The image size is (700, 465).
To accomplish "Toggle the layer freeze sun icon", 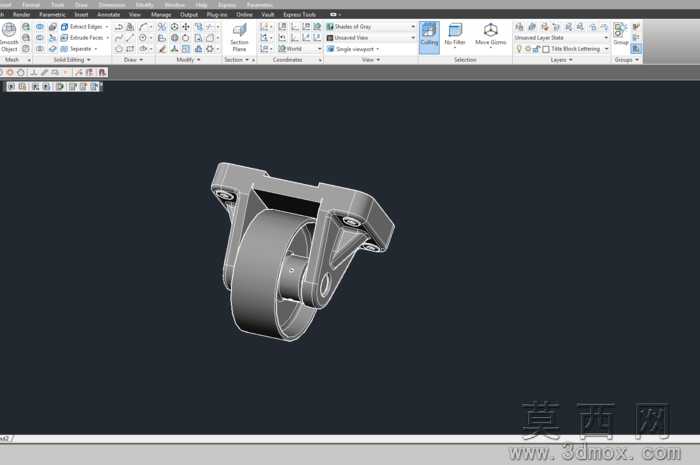I will (527, 49).
